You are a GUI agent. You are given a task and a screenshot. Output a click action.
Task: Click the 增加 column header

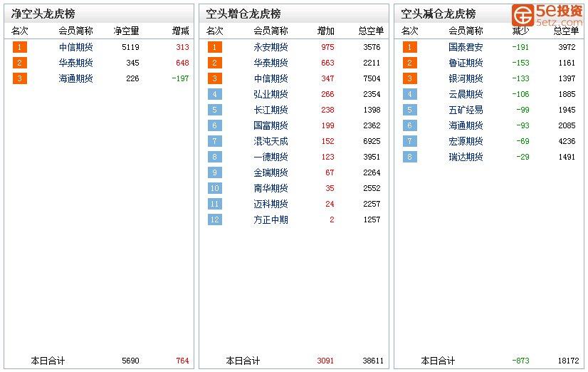coord(325,31)
